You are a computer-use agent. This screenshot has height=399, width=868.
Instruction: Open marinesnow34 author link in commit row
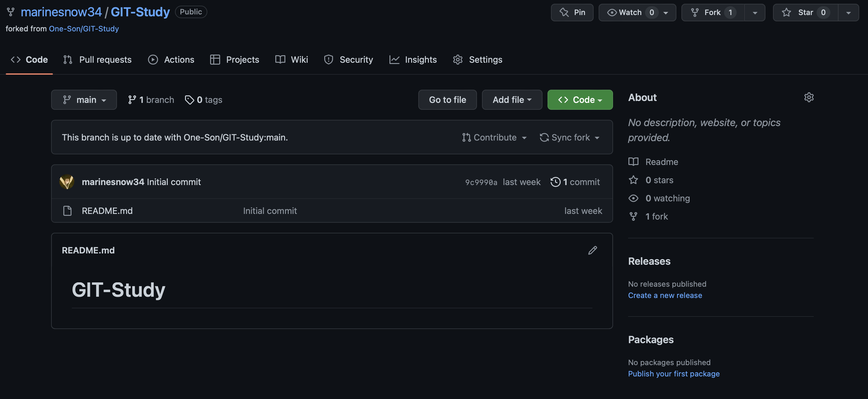[x=113, y=182]
